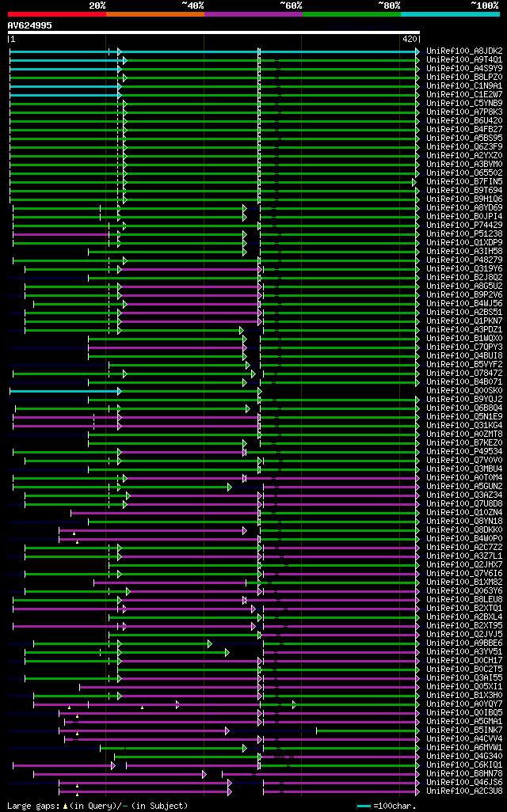The width and height of the screenshot is (507, 812).
Task: Select the UniRef100_A3Z7L1 label
Action: point(464,556)
